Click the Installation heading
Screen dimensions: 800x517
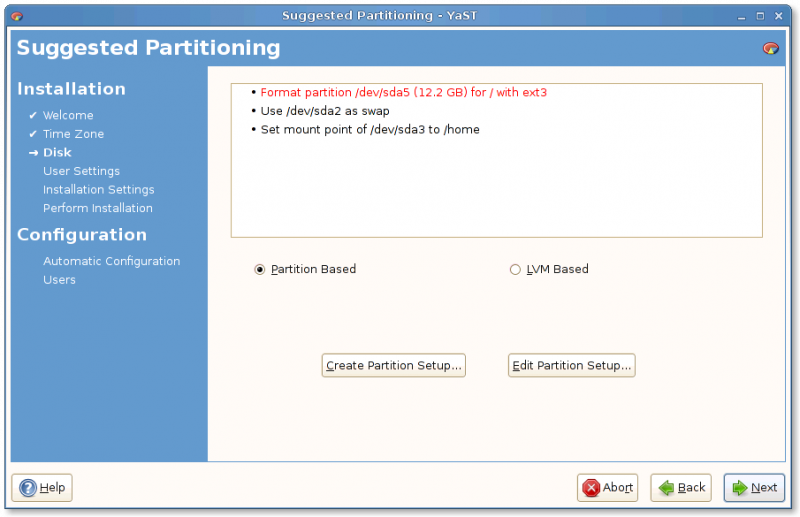pos(71,89)
